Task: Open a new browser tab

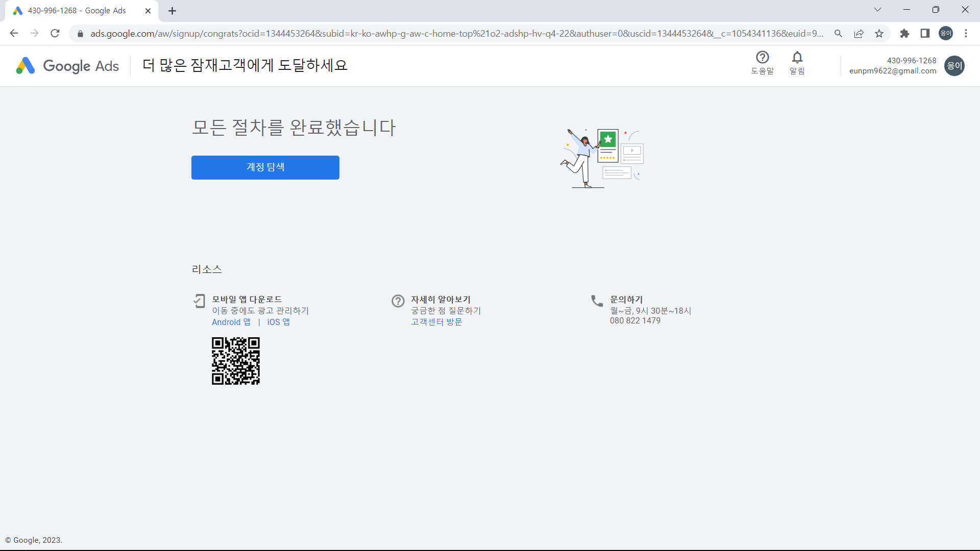Action: (x=172, y=10)
